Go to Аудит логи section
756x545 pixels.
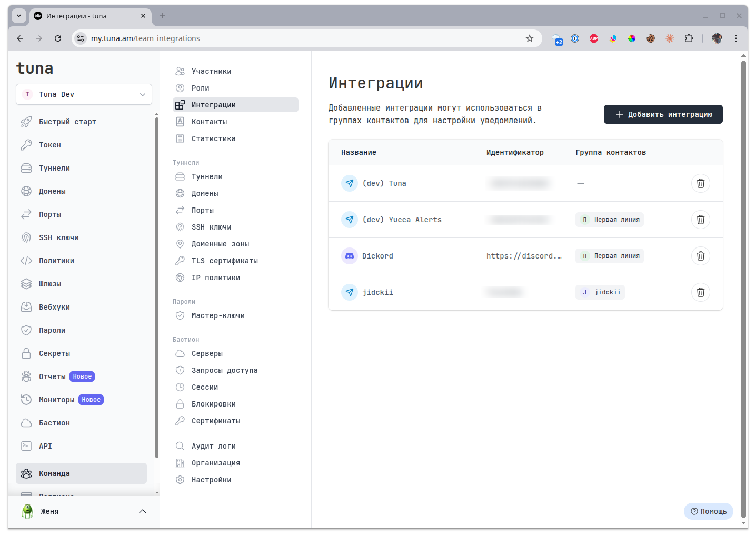coord(213,446)
